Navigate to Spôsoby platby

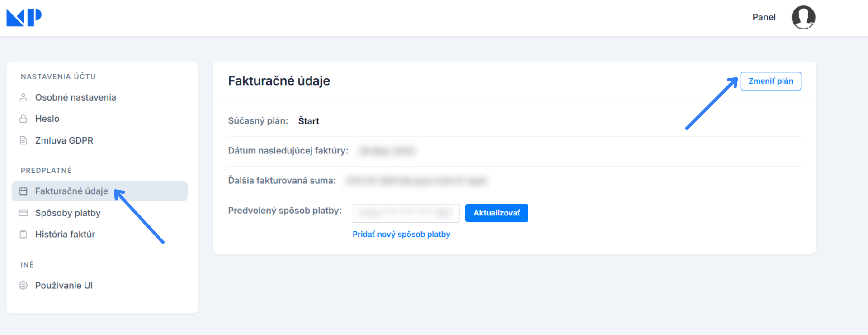click(68, 213)
